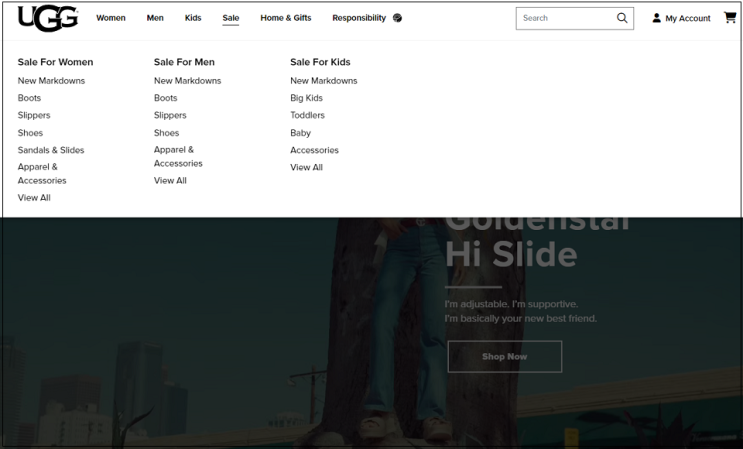The width and height of the screenshot is (743, 449).
Task: Click View All under Sale For Men
Action: click(x=170, y=180)
